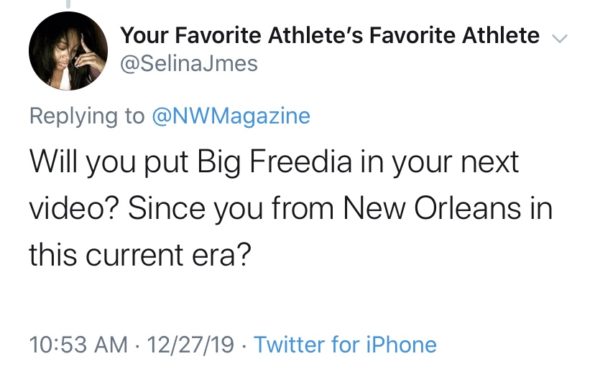Tap the circular profile avatar photo
The width and height of the screenshot is (595, 374).
pos(68,51)
